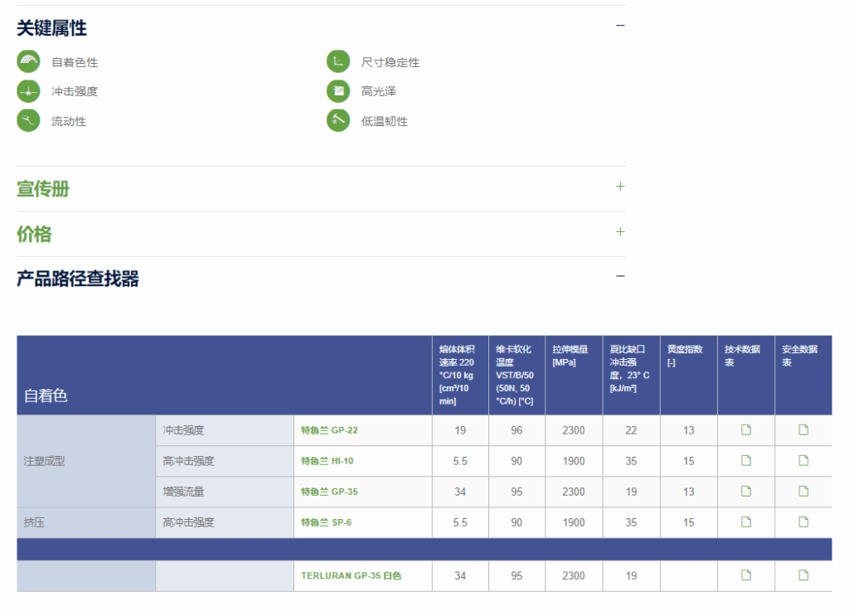Select the 注塑成型 category cell
The width and height of the screenshot is (849, 616).
[x=86, y=461]
